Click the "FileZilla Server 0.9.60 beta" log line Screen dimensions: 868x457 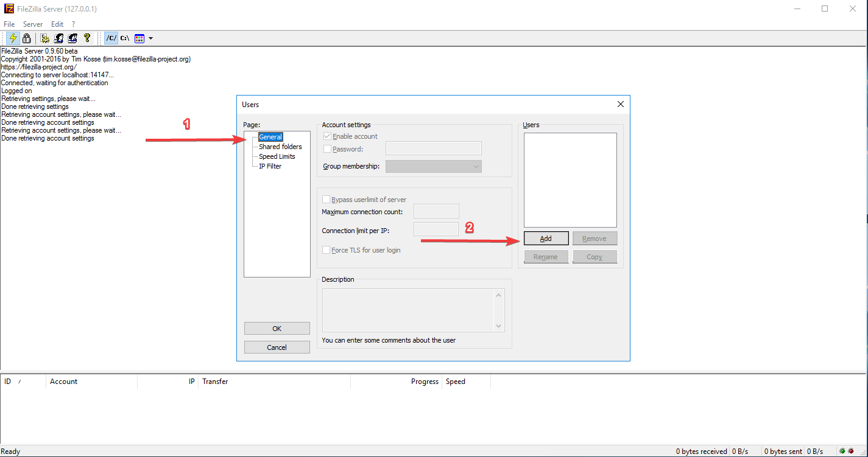click(x=39, y=51)
